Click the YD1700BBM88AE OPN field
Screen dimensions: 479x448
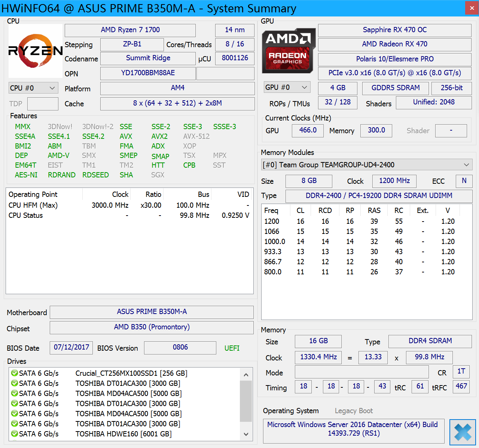[x=148, y=73]
